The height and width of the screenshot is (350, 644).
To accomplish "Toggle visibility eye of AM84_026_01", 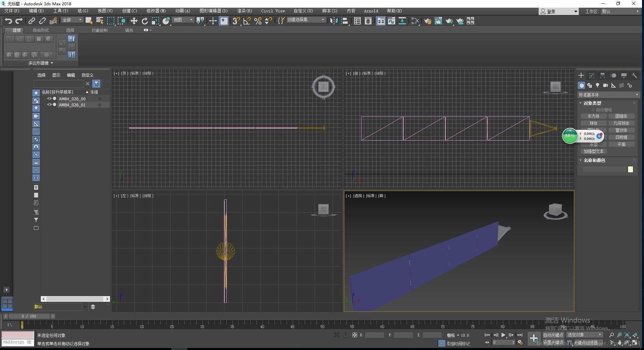I will 49,105.
